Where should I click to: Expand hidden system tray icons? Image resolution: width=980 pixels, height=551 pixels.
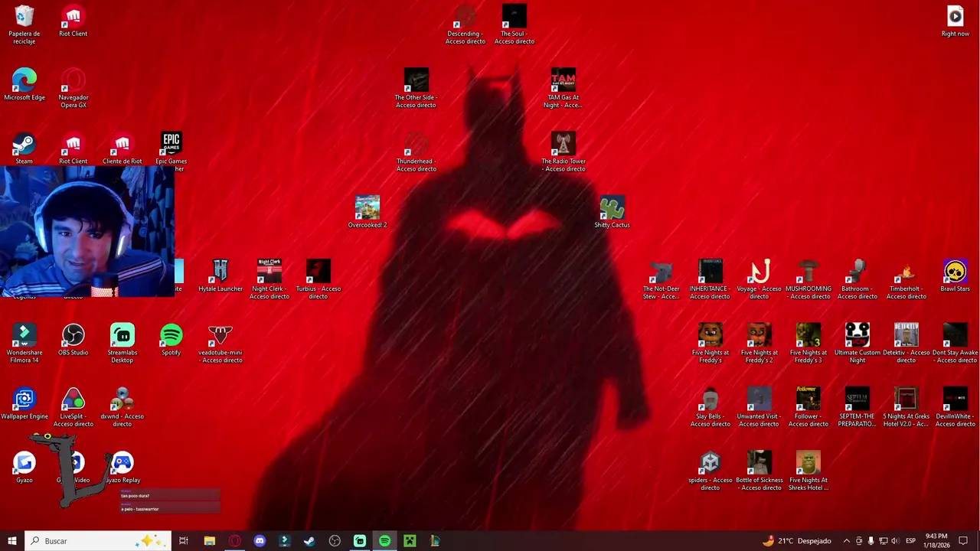[846, 541]
